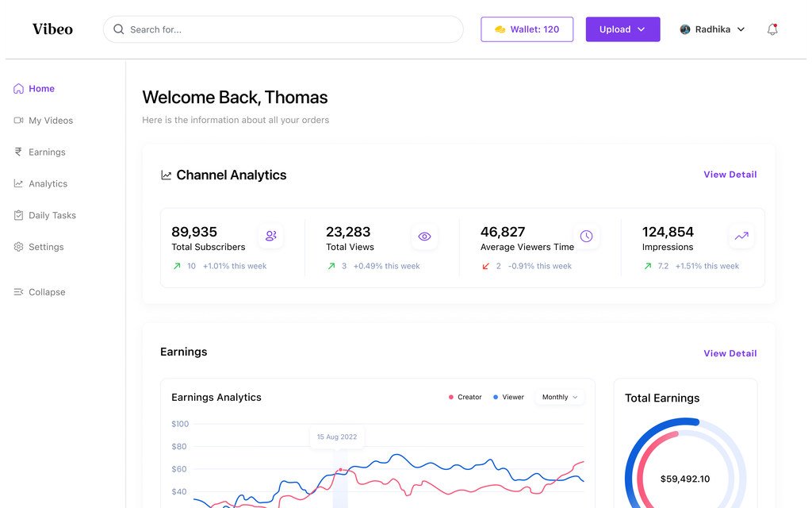Click the 89,935 subscribers count
Image resolution: width=812 pixels, height=508 pixels.
coord(194,232)
